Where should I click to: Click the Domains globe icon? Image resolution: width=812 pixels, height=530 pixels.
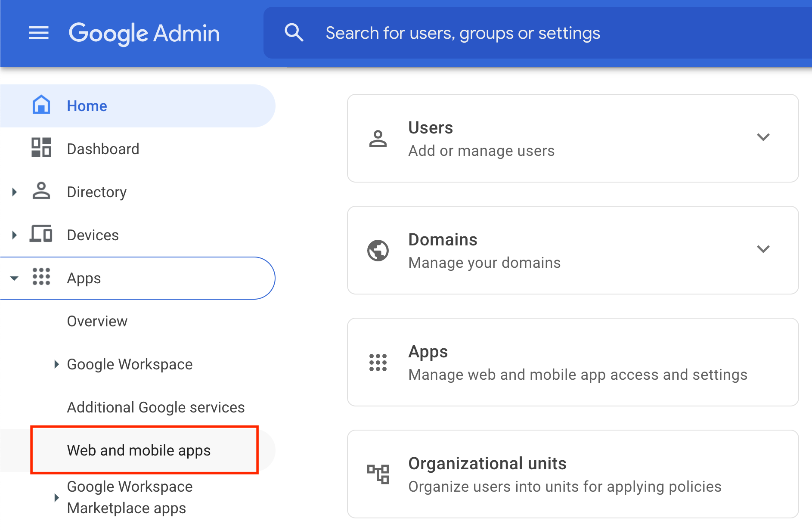(x=378, y=250)
